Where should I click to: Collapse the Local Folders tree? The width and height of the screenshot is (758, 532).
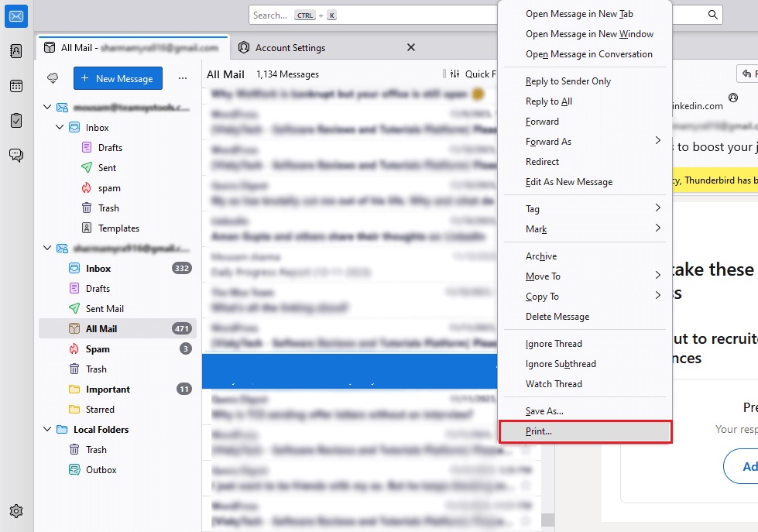pos(47,429)
